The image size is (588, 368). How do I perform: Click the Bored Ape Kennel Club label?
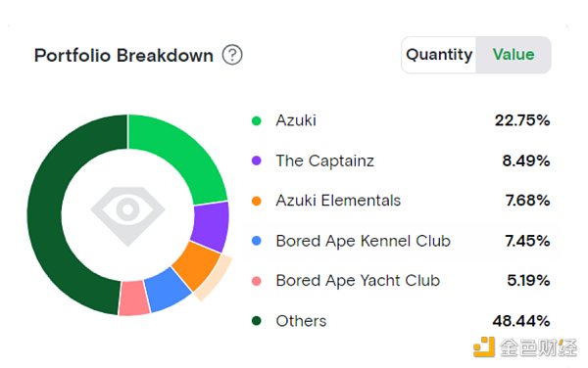pos(363,241)
